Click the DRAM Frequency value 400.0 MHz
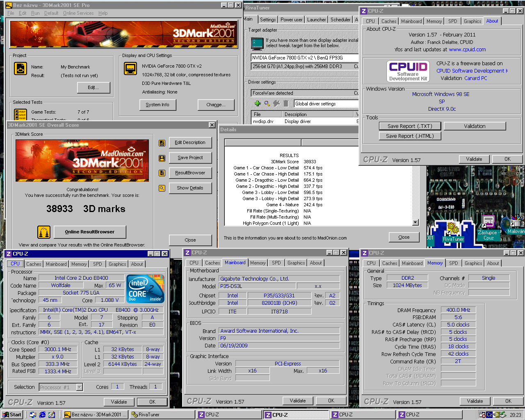Screen dimensions: 525x420 (x=458, y=310)
